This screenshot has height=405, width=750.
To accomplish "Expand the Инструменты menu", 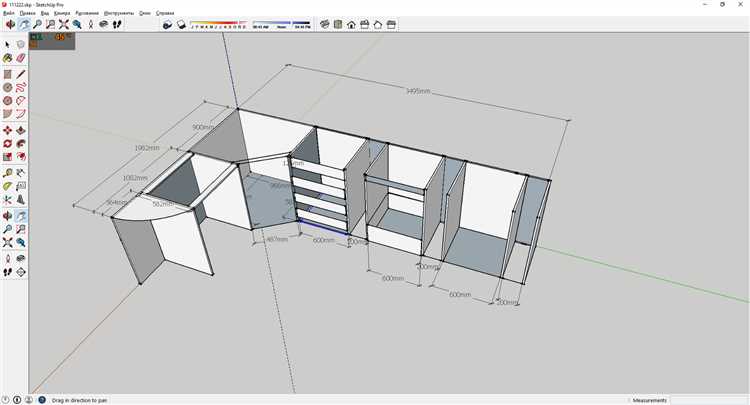I will coord(117,13).
